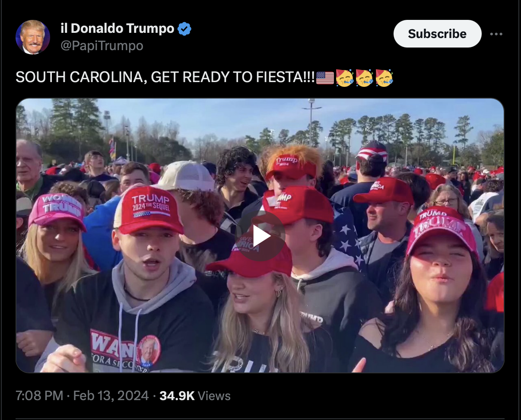
Task: Click the Feb 13, 2024 date
Action: [x=111, y=396]
